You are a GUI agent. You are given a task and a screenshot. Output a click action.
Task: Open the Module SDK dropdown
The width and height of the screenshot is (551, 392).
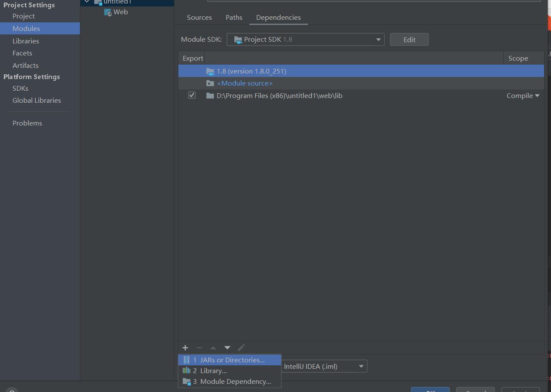coord(306,40)
